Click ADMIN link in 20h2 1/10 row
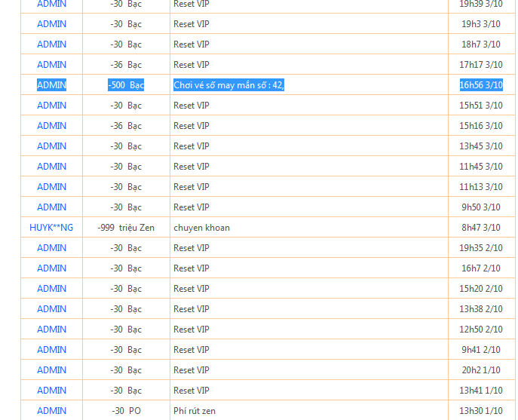The width and height of the screenshot is (518, 420). pos(51,370)
